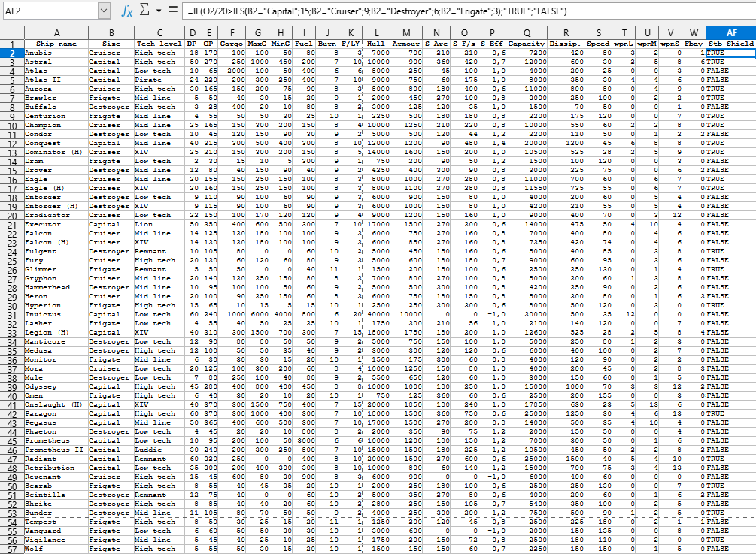Click Invictus hull value 40000
Screen dimensions: 756x554
tap(377, 314)
